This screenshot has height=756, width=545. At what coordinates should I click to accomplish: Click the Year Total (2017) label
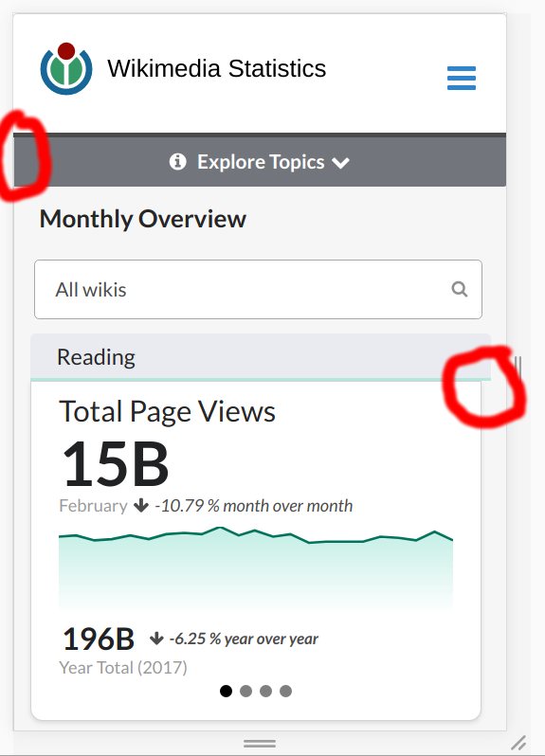[123, 668]
